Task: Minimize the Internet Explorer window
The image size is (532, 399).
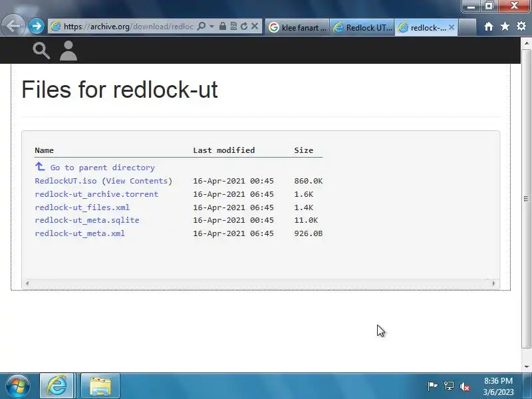Action: point(471,6)
